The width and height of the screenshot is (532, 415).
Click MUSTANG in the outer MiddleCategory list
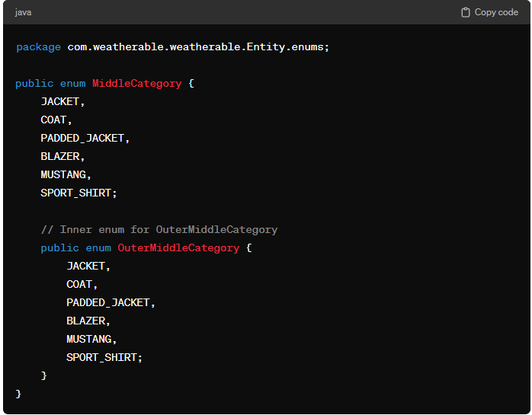click(x=63, y=174)
